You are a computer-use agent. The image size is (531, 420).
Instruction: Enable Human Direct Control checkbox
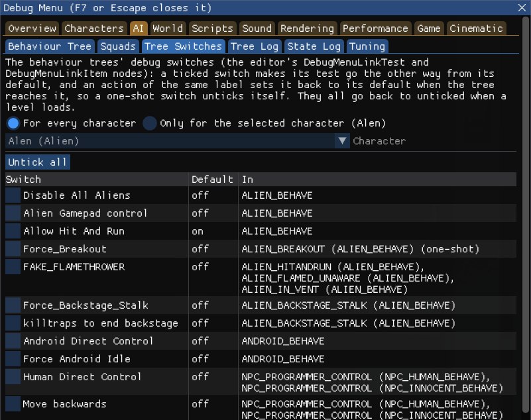(x=13, y=377)
